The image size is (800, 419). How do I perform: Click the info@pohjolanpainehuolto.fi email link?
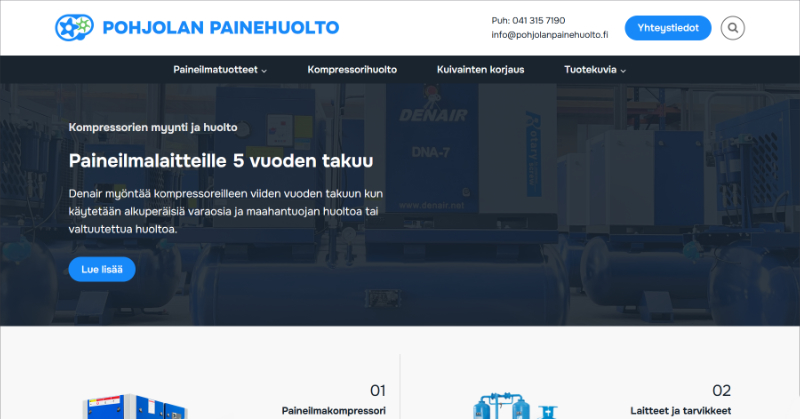pos(550,35)
